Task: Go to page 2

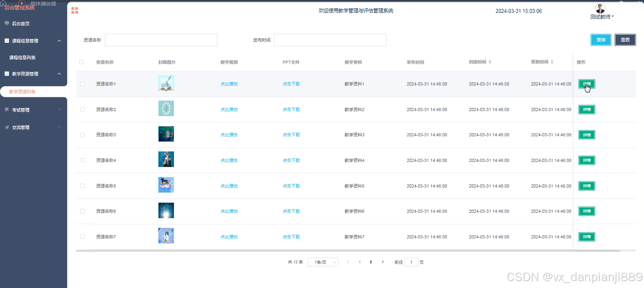Action: tap(371, 262)
